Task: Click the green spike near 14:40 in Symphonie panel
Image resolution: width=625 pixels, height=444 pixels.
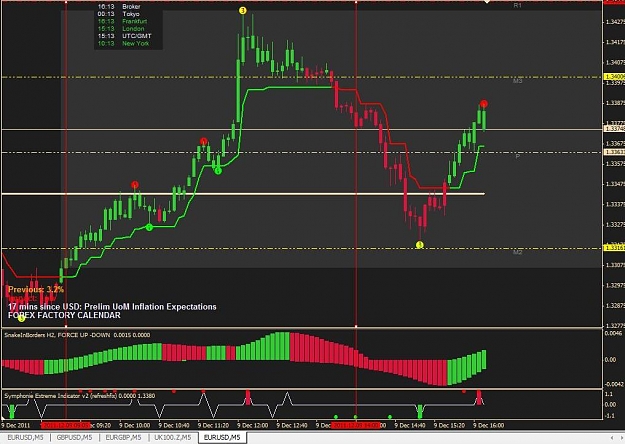Action: (420, 411)
